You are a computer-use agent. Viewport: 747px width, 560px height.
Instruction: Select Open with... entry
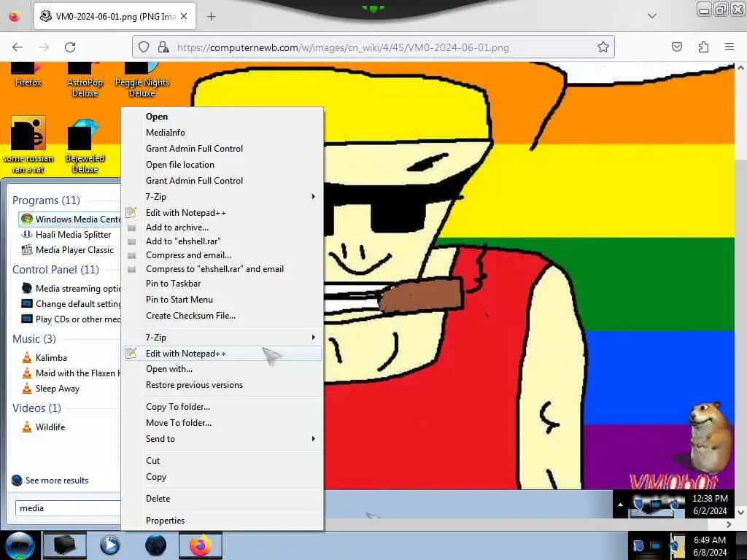click(169, 368)
